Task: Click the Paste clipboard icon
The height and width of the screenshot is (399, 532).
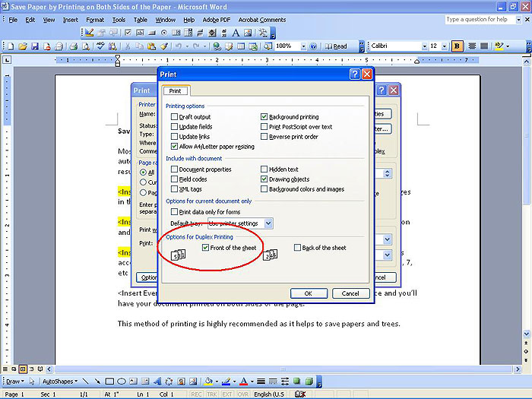Action: 151,46
